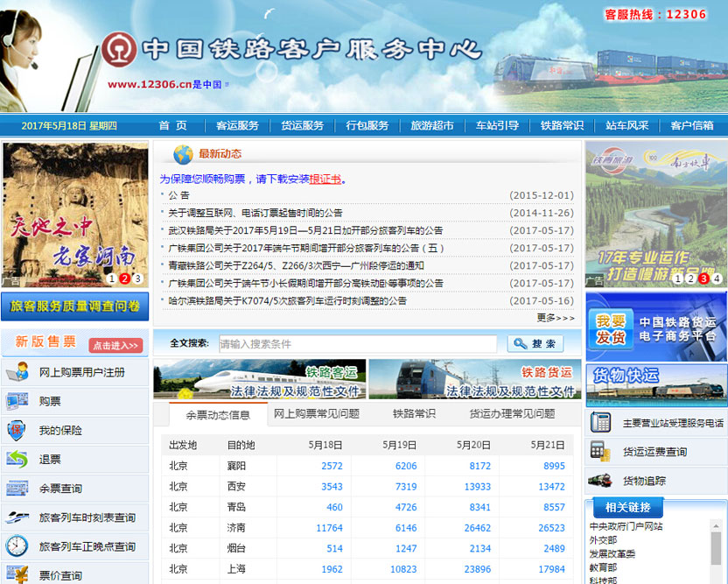The image size is (728, 584).
Task: Open the 更多>>> news link
Action: (556, 318)
